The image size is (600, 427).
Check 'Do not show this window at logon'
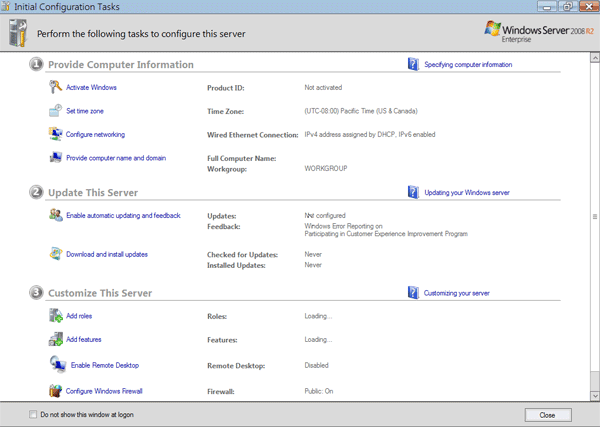tap(33, 414)
